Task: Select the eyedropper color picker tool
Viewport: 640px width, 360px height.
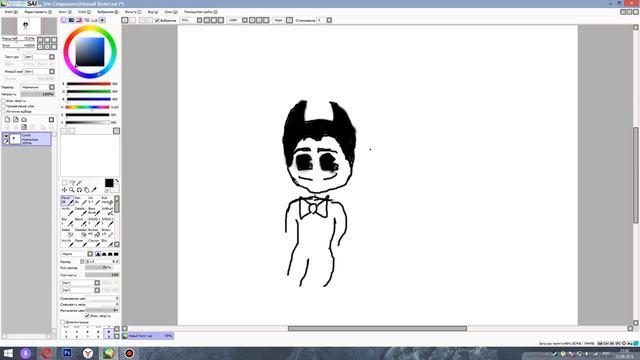Action: pyautogui.click(x=94, y=190)
